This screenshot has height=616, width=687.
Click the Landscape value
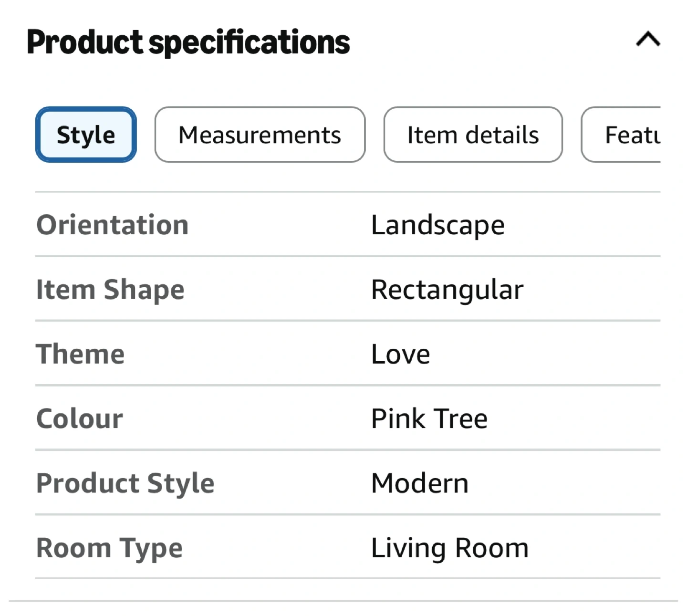tap(437, 225)
